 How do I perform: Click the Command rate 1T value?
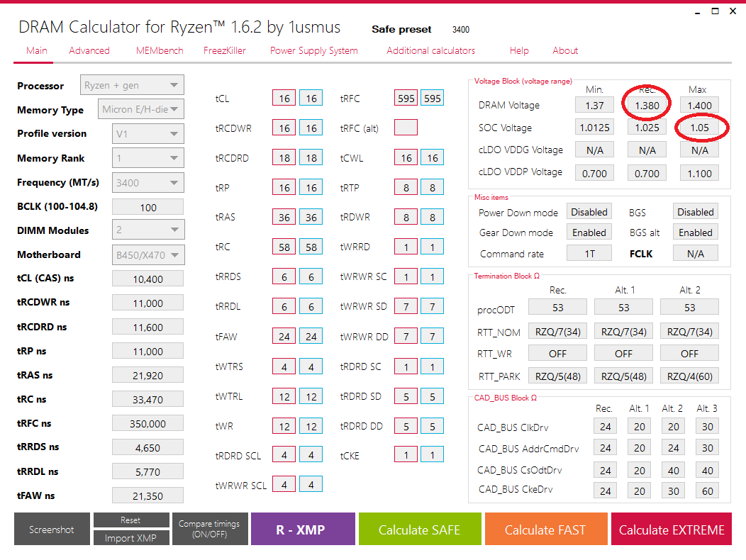[589, 253]
